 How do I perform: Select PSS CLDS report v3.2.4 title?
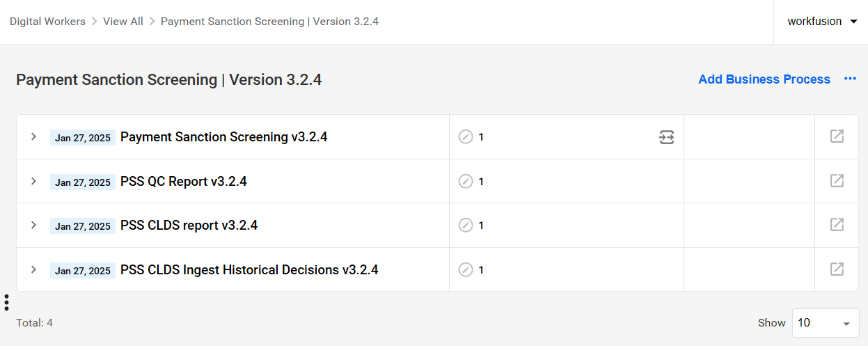click(189, 226)
